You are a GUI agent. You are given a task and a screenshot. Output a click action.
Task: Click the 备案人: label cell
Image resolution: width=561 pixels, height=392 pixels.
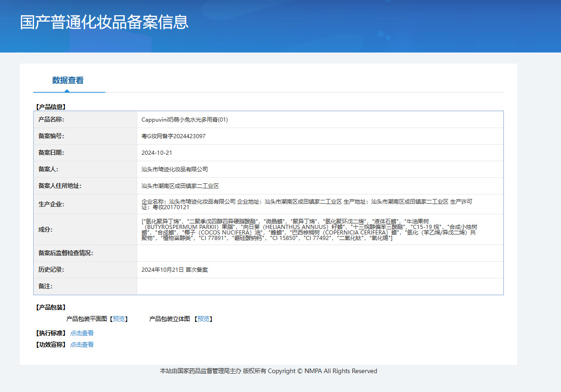(x=85, y=170)
